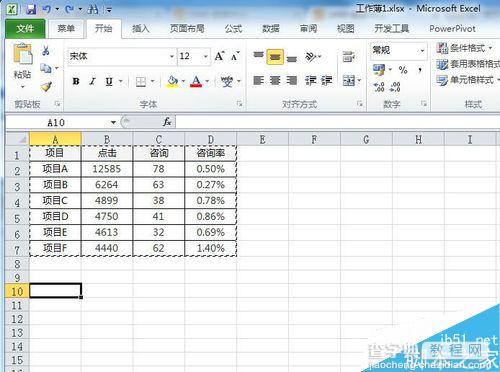Image resolution: width=500 pixels, height=372 pixels.
Task: Increase indent icon in alignment group
Action: coord(327,80)
